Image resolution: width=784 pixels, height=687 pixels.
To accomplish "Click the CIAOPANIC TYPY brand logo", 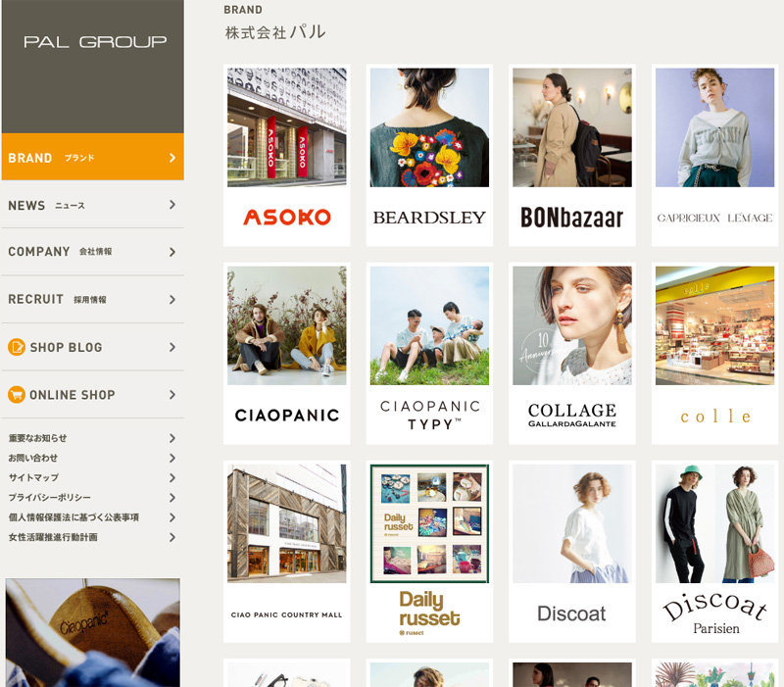I will [430, 415].
